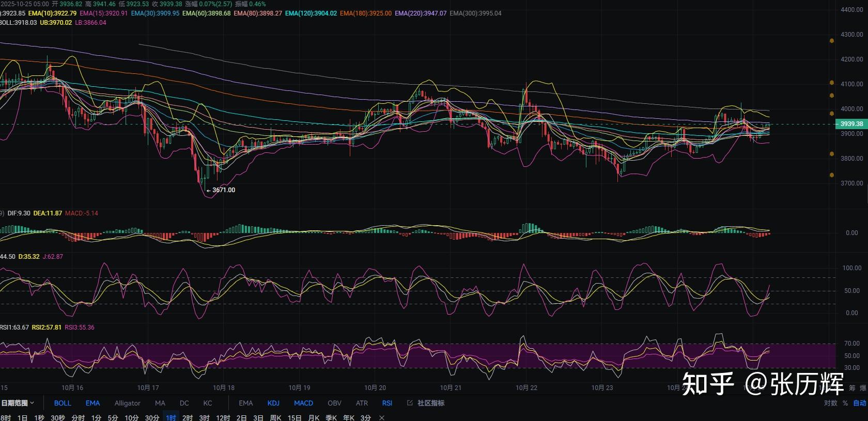Click the % percentage scale button

click(845, 403)
